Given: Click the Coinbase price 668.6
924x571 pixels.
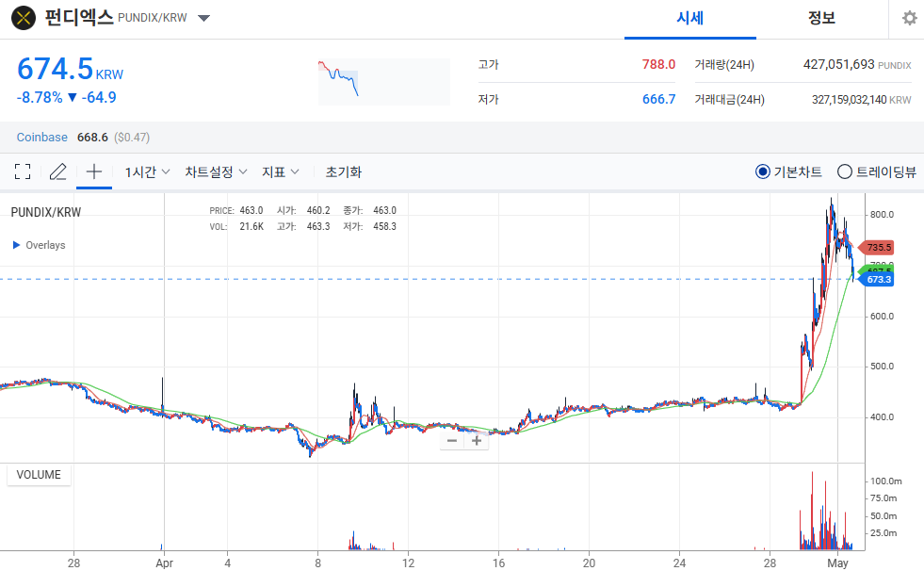Looking at the screenshot, I should click(x=92, y=138).
